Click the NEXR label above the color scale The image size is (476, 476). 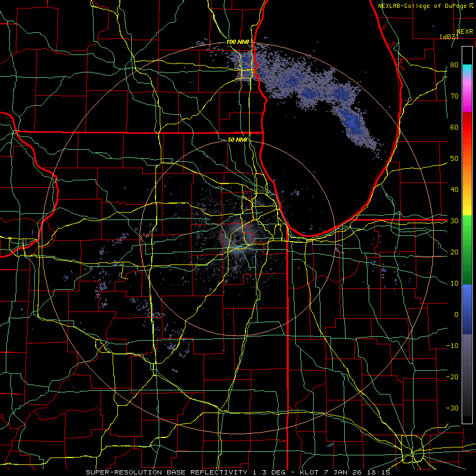click(x=464, y=31)
